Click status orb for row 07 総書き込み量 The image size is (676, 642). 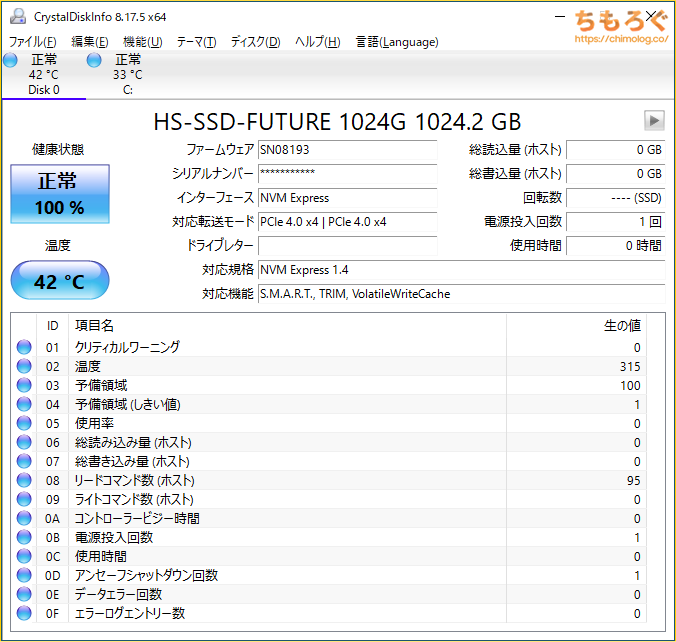coord(24,461)
